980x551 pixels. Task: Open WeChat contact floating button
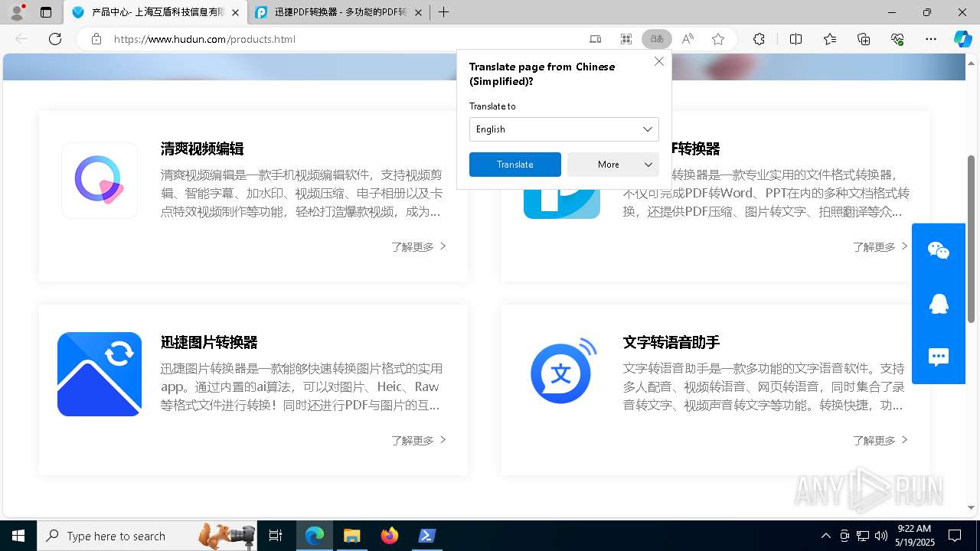(x=939, y=250)
